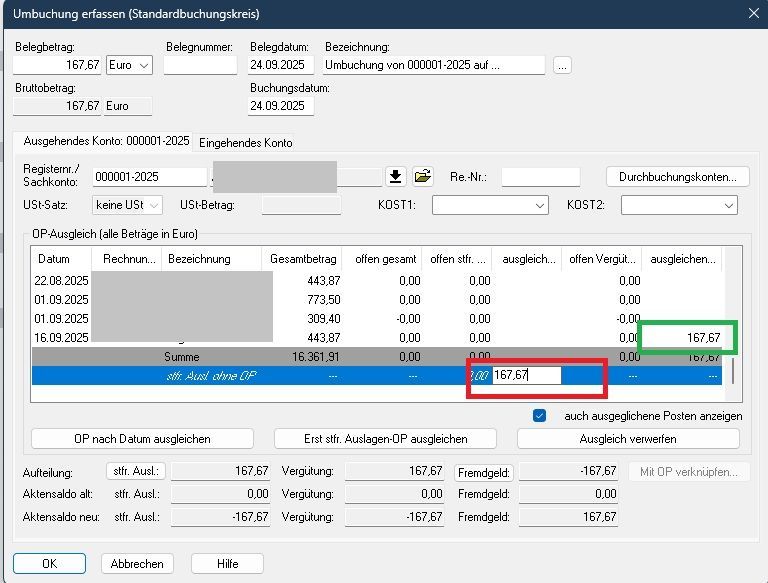Click the OP table vertical scrollbar

732,370
